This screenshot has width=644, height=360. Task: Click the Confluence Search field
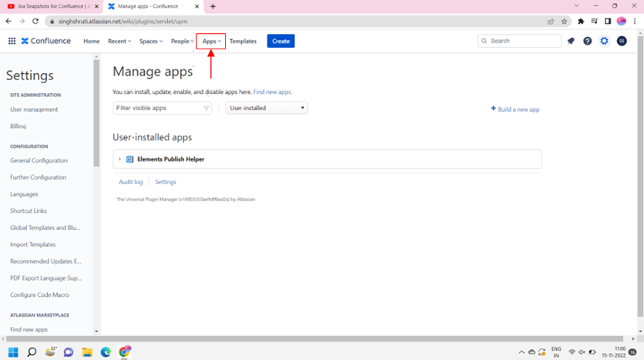(519, 41)
